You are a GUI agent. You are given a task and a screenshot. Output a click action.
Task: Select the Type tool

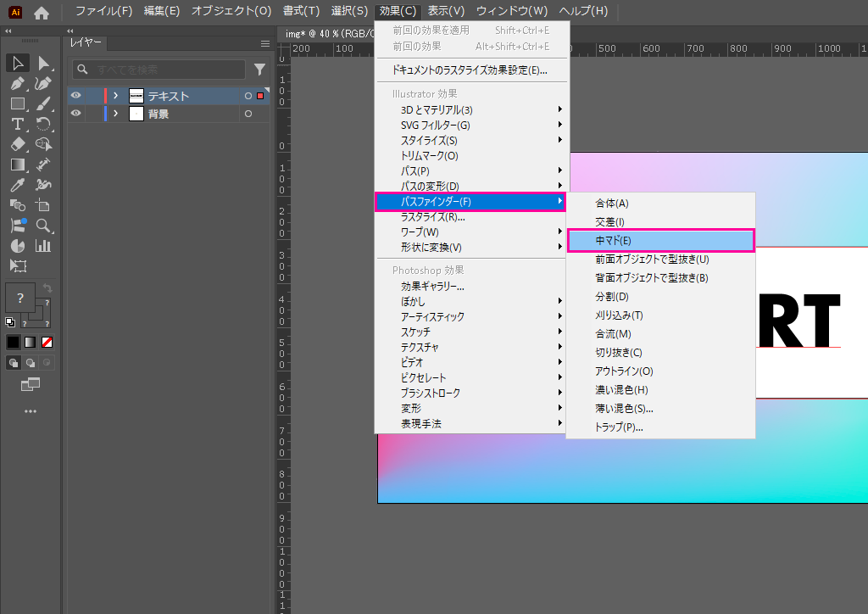(17, 124)
